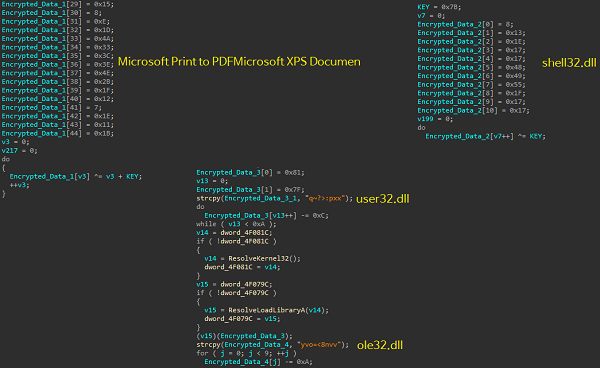Click the line Encrypted_Data_3[0] = 0x81

tap(250, 173)
